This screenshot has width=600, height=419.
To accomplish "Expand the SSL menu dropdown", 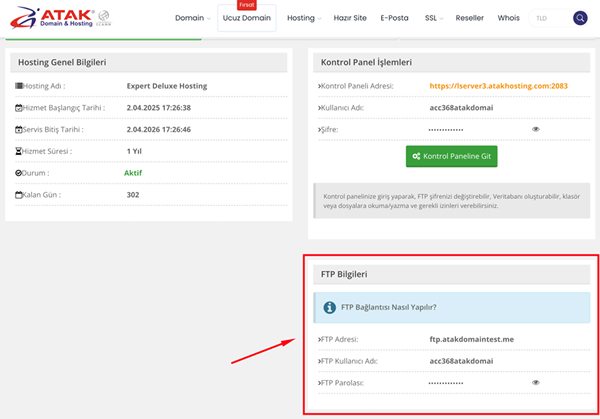I will tap(434, 18).
